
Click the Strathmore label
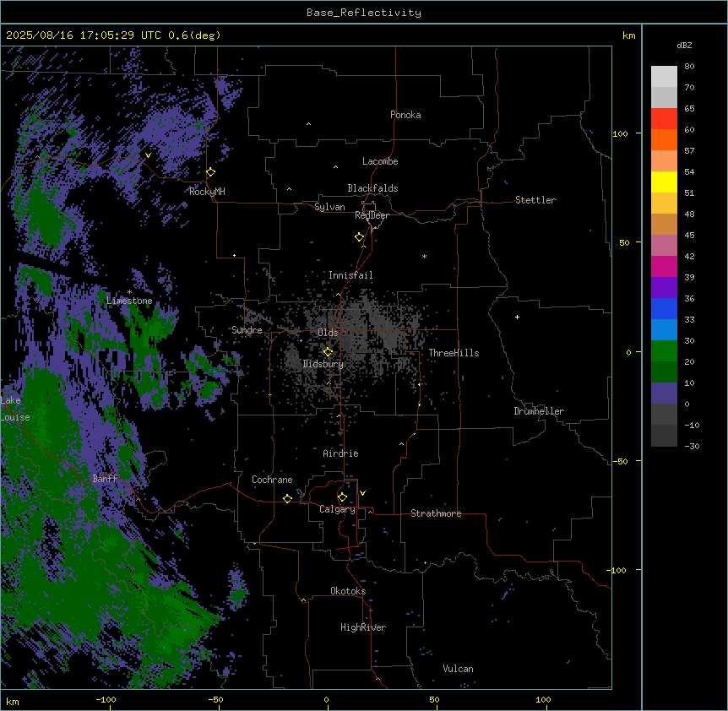(436, 513)
